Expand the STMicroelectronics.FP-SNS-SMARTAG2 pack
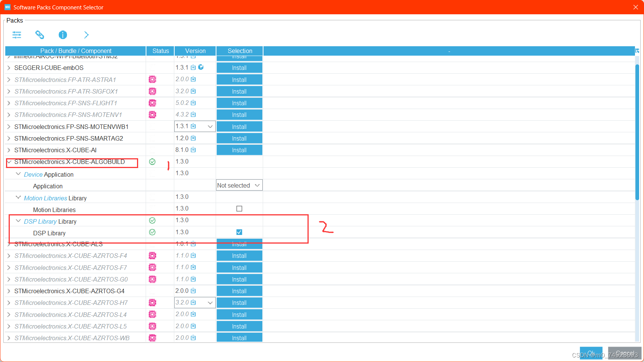This screenshot has width=644, height=362. [x=9, y=138]
